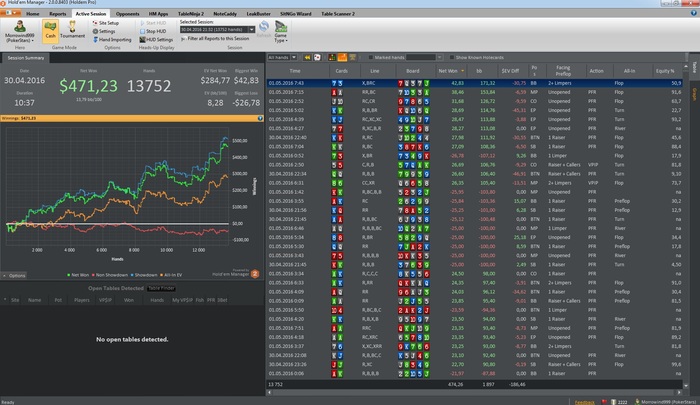Viewport: 700px width, 405px height.
Task: Click the orange highlighted graph view icon
Action: click(342, 57)
